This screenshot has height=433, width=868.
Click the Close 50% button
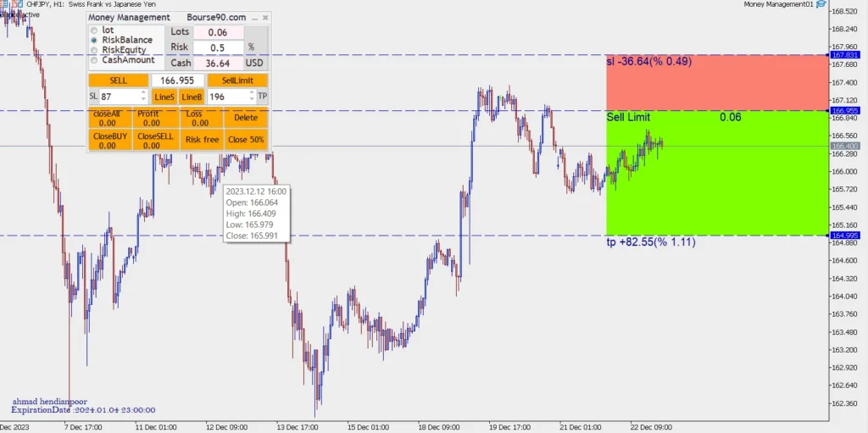click(246, 140)
